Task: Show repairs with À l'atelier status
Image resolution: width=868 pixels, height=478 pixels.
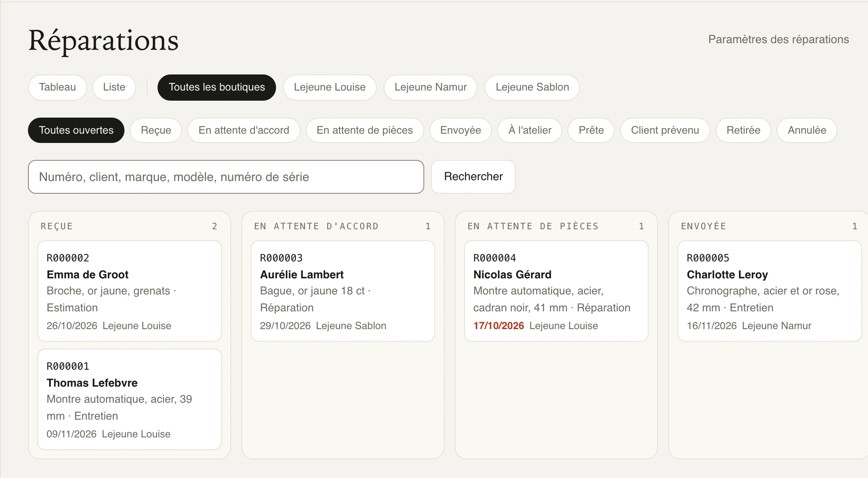Action: coord(530,130)
